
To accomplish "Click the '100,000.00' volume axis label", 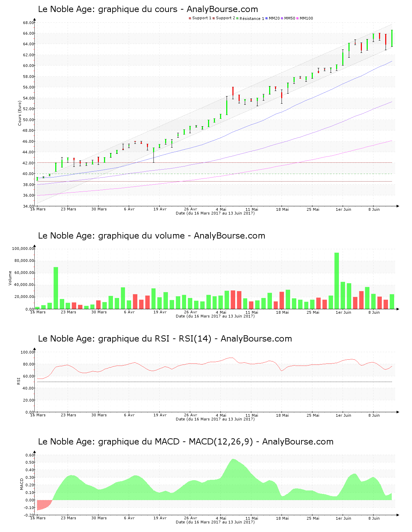I will point(23,248).
